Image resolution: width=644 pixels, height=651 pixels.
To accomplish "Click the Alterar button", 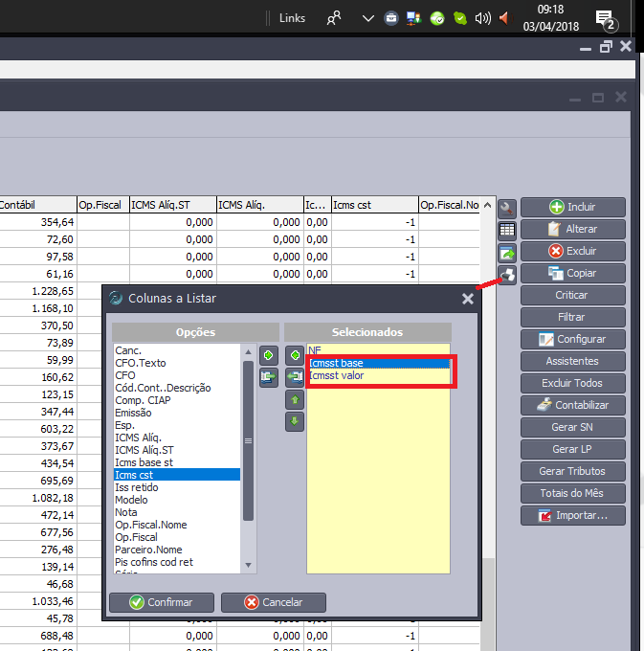I will click(572, 229).
